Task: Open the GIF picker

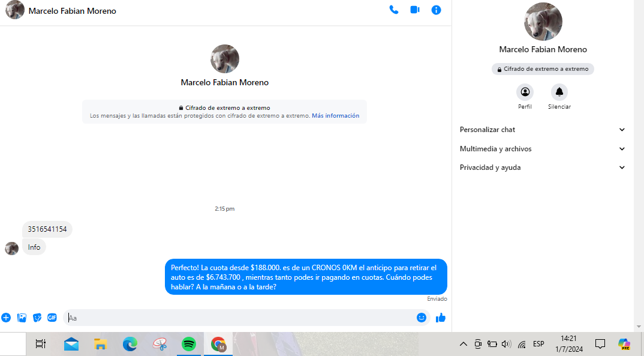Action: tap(52, 318)
